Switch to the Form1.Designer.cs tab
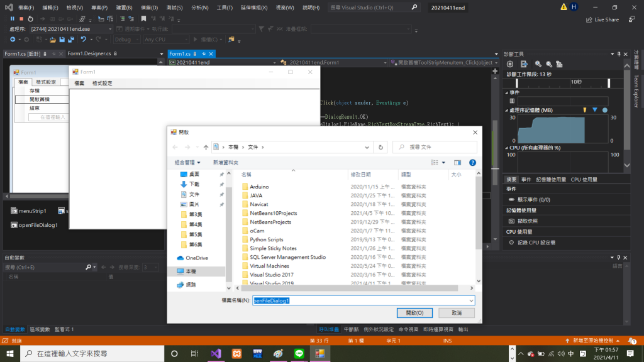This screenshot has height=362, width=644. coord(89,54)
